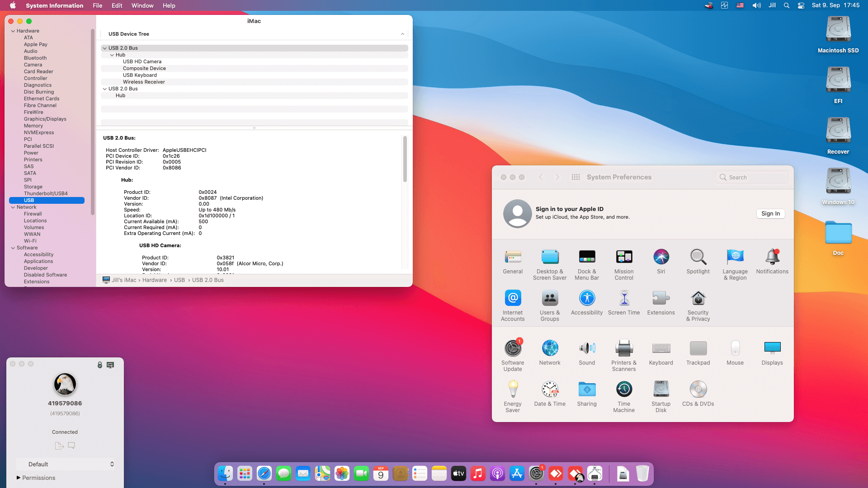Collapse the Network section in the sidebar
868x488 pixels.
pos(13,207)
